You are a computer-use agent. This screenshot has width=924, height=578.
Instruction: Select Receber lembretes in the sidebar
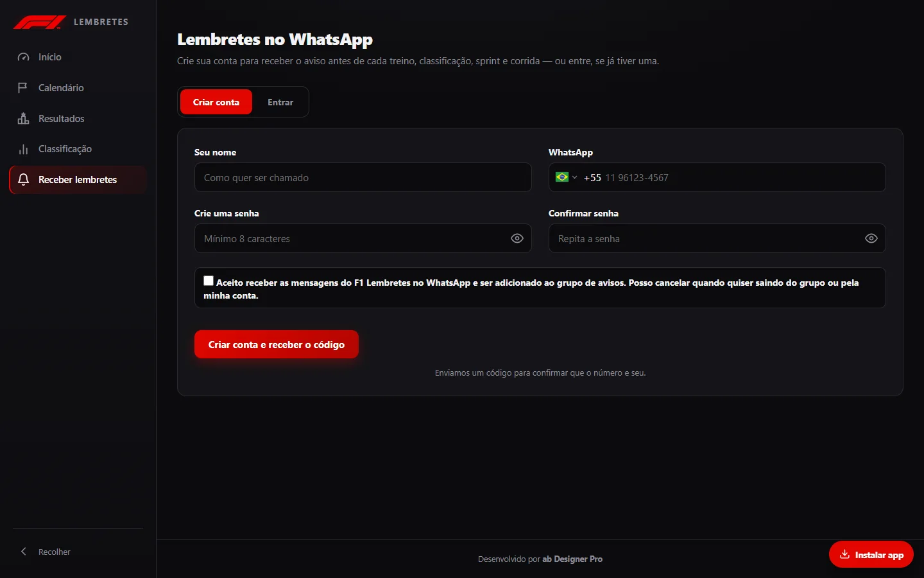(78, 180)
